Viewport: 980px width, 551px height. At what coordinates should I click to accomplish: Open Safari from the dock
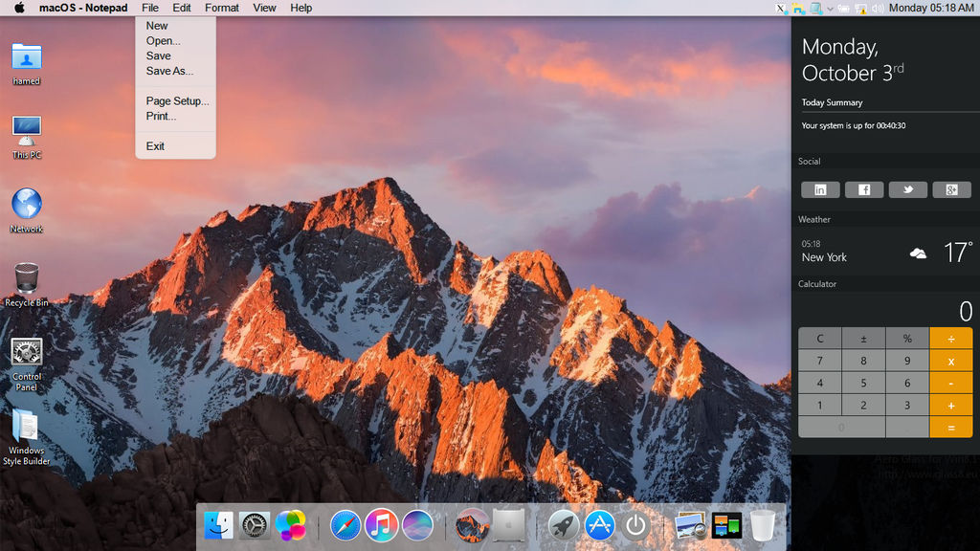click(x=345, y=525)
